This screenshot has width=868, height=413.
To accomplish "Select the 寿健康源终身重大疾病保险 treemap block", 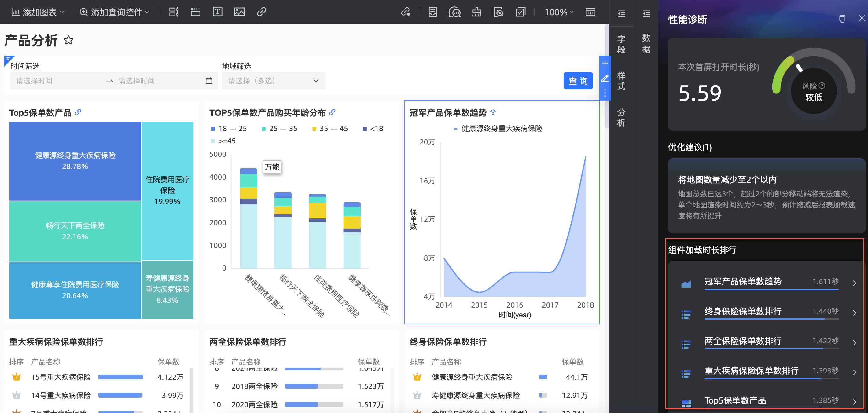I will (167, 289).
